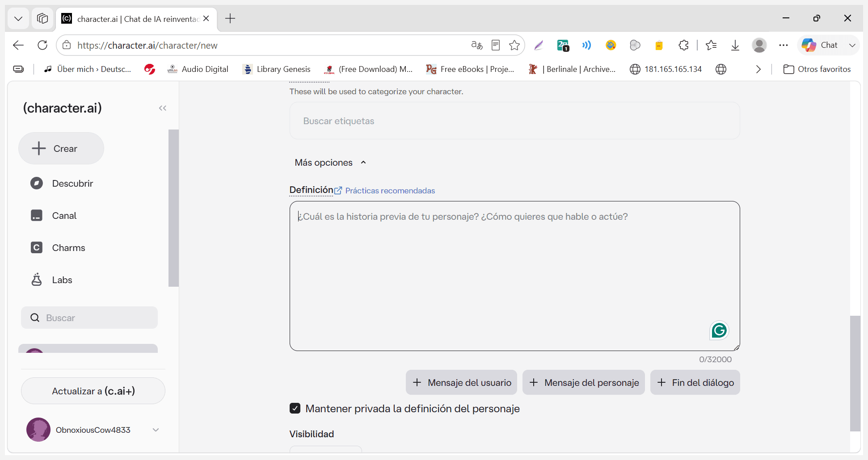Focus the Definición text area

coord(514,276)
